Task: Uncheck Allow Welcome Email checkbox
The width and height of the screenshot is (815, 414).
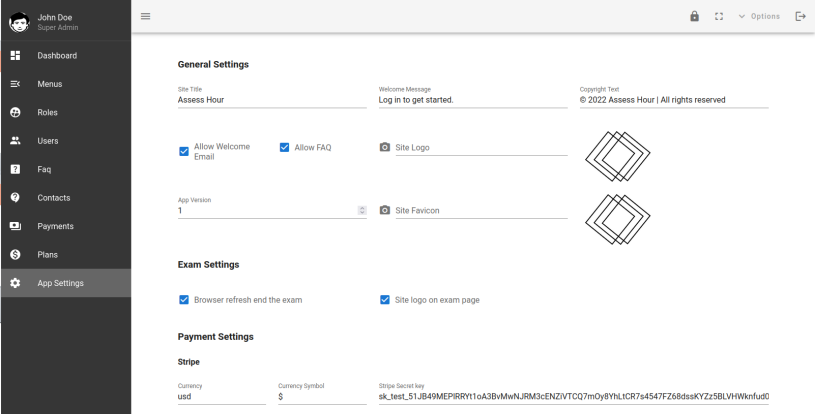Action: coord(184,151)
